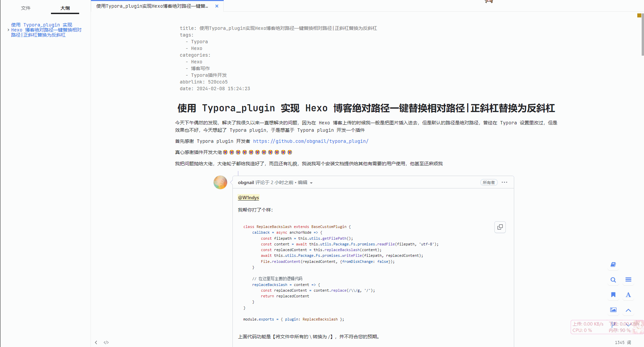Open the typora_plugin GitHub link
Screen dimensions: 644x347
311,141
